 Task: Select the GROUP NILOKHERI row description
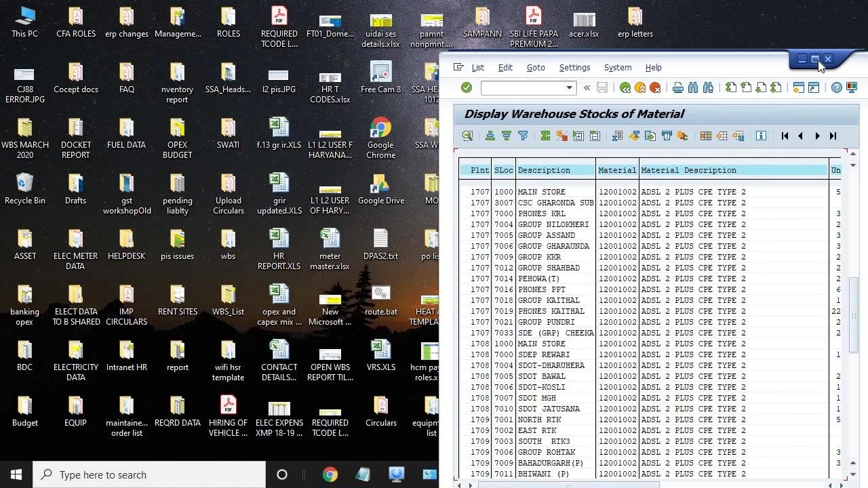click(553, 224)
